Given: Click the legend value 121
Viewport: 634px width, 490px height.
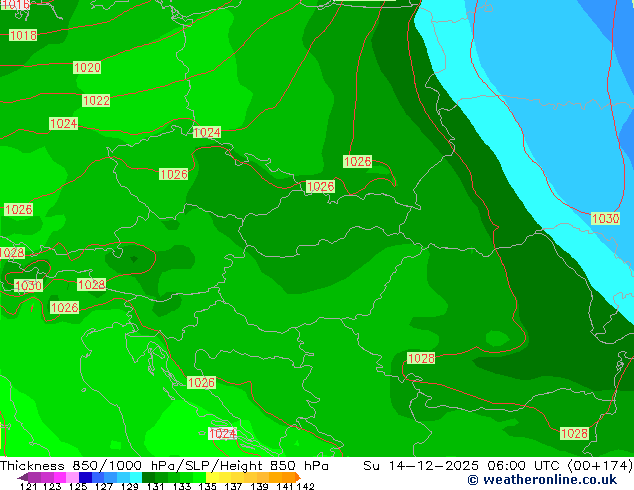Looking at the screenshot, I should 28,486.
